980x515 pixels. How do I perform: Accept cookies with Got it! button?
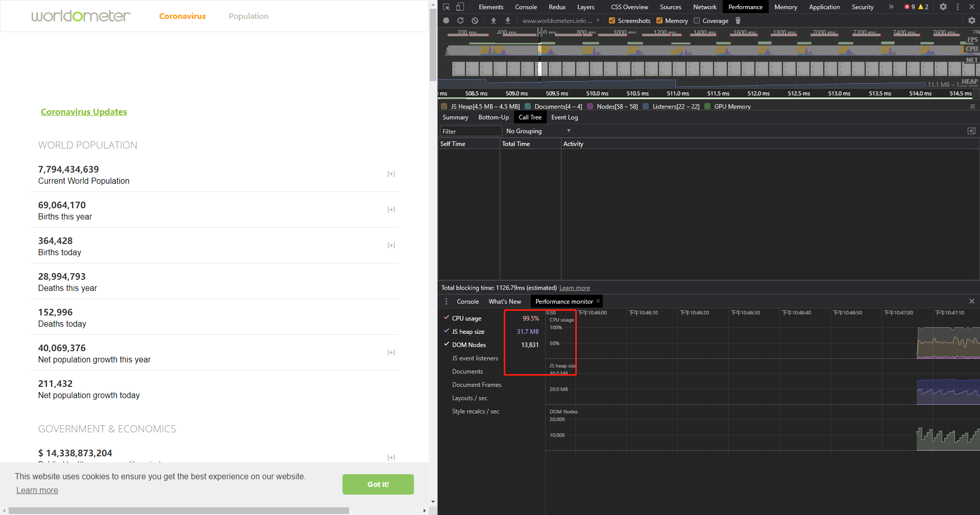[378, 484]
